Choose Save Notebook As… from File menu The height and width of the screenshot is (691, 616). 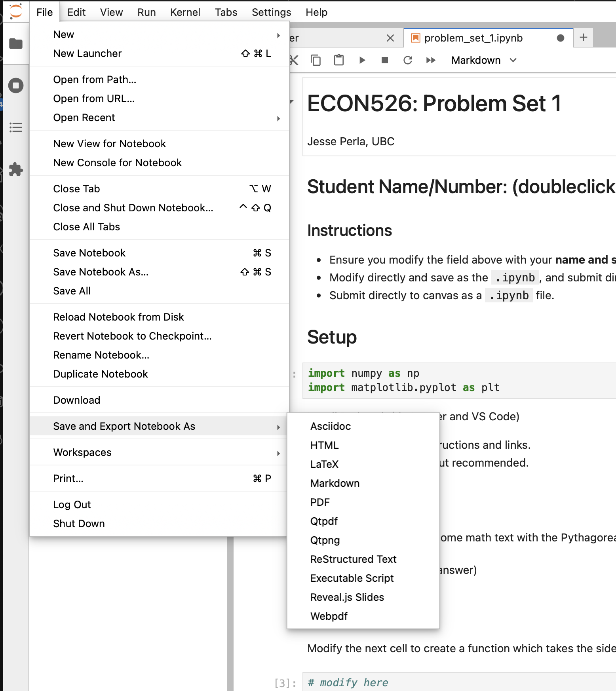point(101,272)
